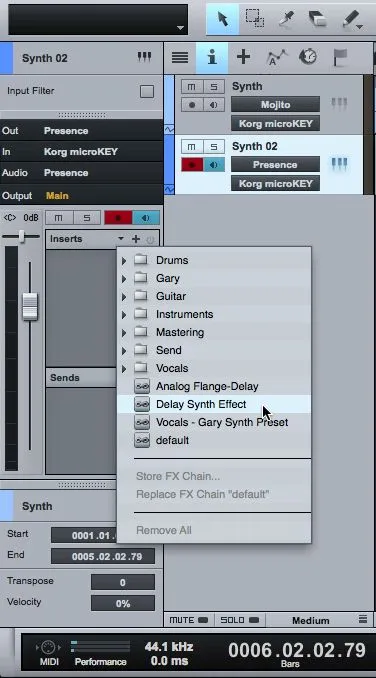Select the Eraser tool
This screenshot has width=376, height=678.
click(x=317, y=19)
